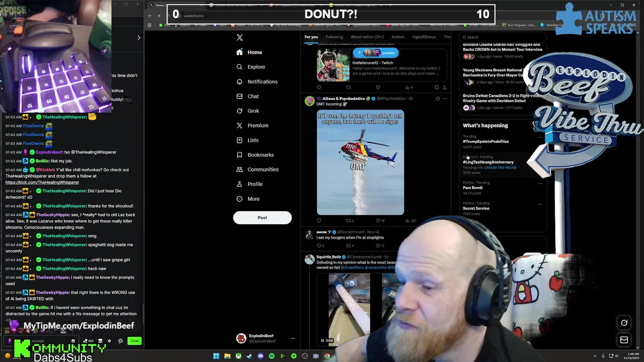Click the x.com/home address bar

[194, 16]
